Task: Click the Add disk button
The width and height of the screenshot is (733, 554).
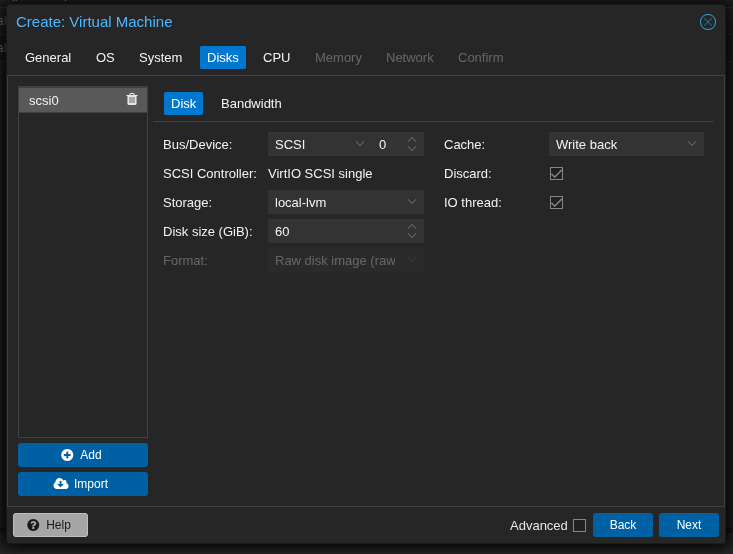Action: click(83, 455)
